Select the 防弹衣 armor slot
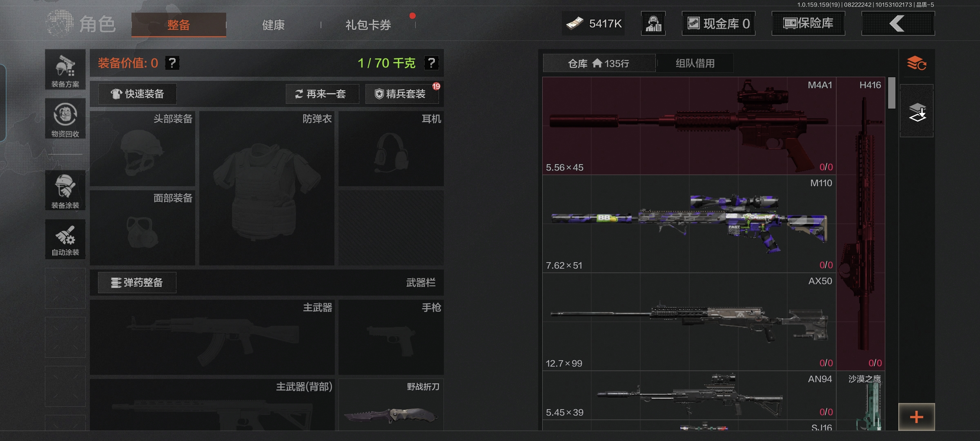The width and height of the screenshot is (980, 441). click(267, 188)
